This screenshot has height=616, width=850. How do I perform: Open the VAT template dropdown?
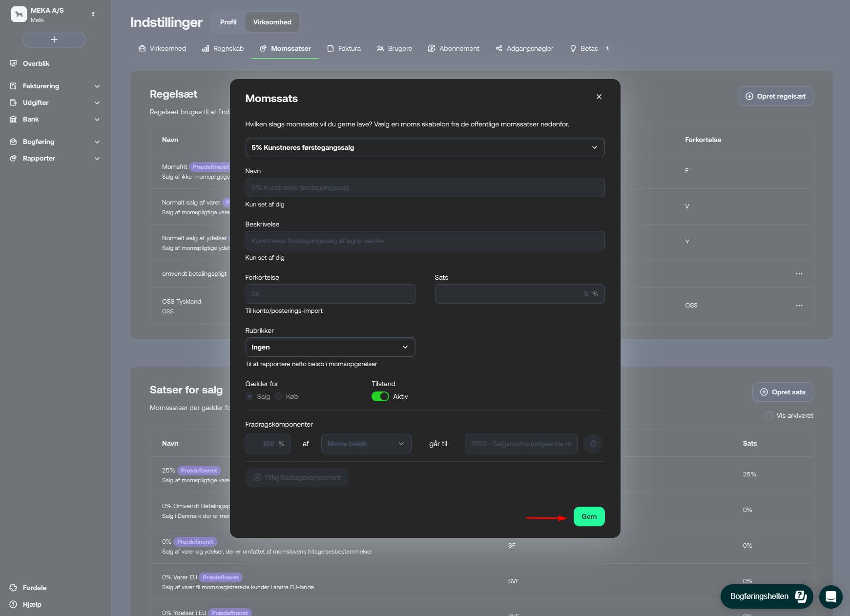(x=424, y=147)
